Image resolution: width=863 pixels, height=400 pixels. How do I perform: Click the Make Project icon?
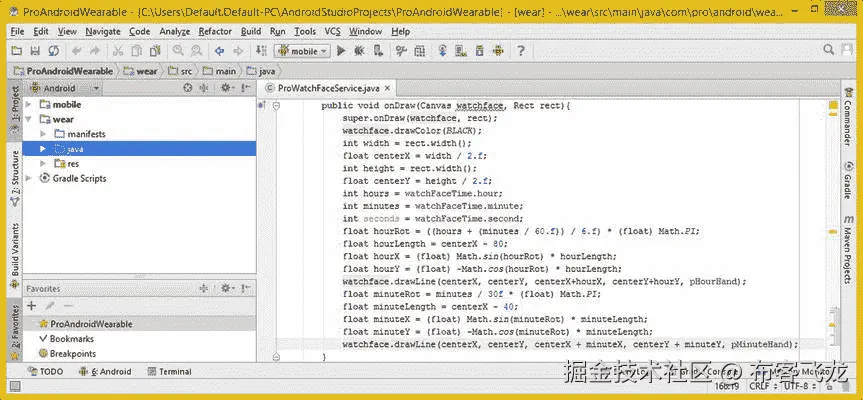coord(261,51)
